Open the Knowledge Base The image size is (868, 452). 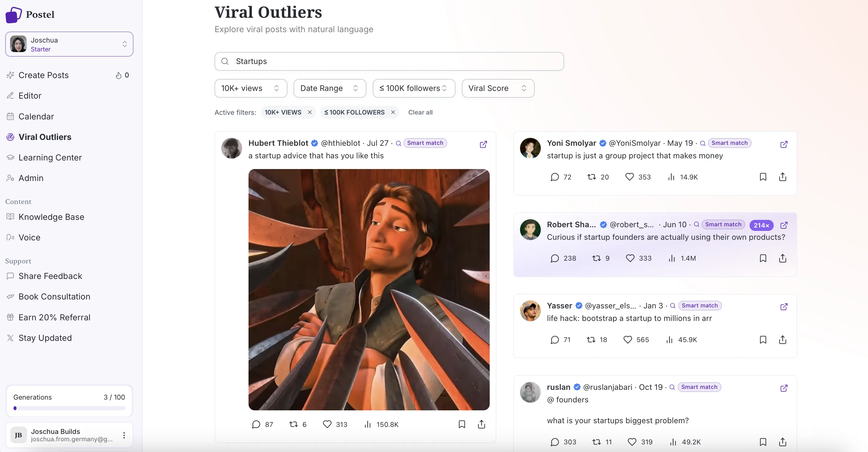click(51, 217)
